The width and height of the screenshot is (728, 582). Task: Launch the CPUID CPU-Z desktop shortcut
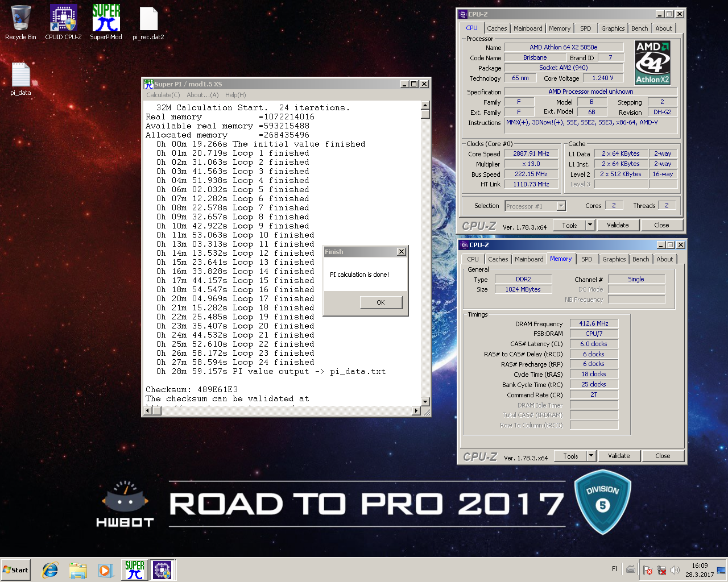[63, 23]
